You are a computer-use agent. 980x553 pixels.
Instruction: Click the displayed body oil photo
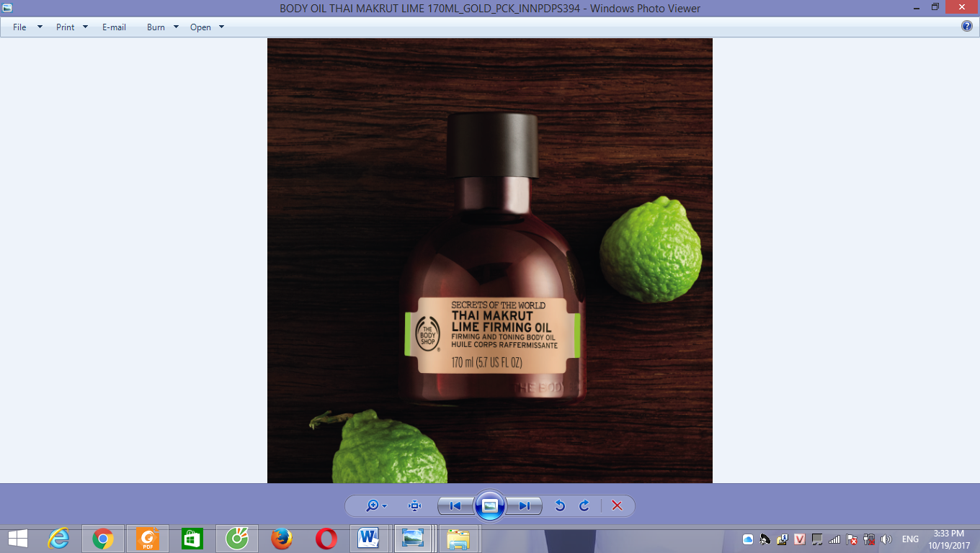(x=490, y=261)
